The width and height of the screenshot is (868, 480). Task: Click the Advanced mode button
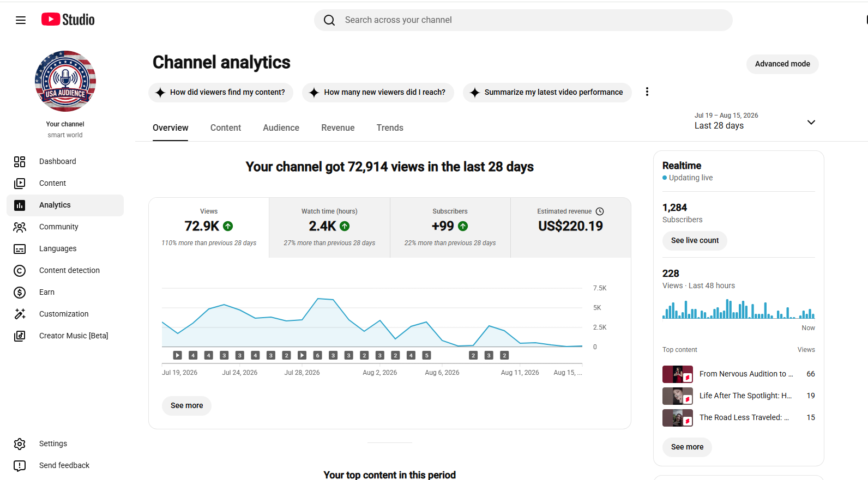[782, 64]
